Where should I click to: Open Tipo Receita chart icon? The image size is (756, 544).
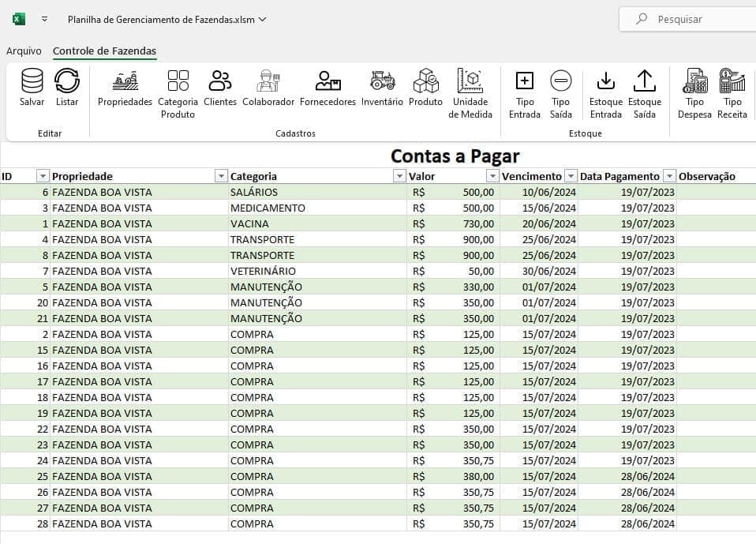tap(732, 81)
